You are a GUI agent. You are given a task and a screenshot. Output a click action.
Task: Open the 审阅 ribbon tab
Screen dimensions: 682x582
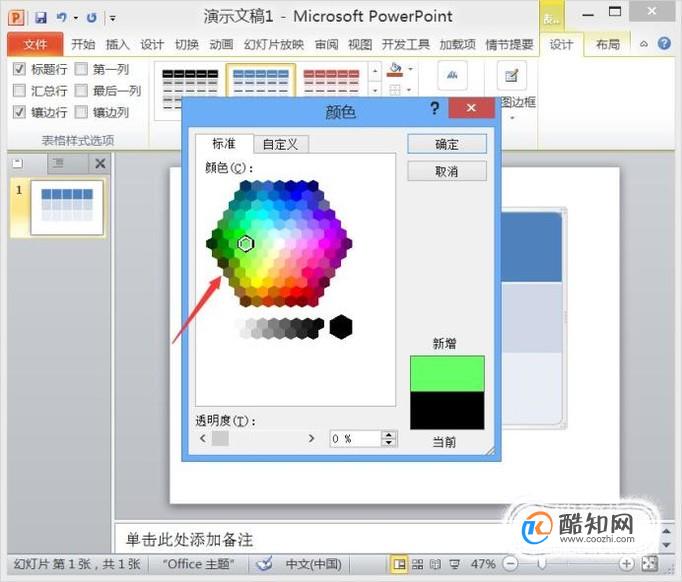click(326, 44)
